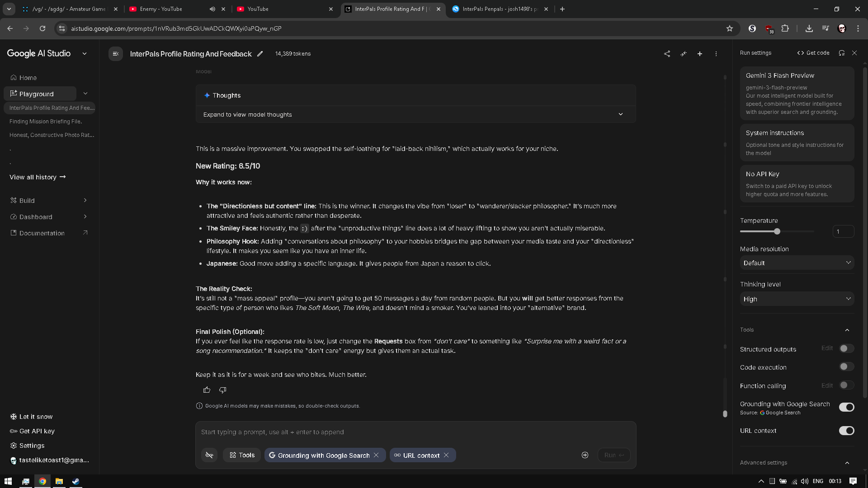Click the add media circle-plus icon
The height and width of the screenshot is (488, 868).
pyautogui.click(x=585, y=455)
